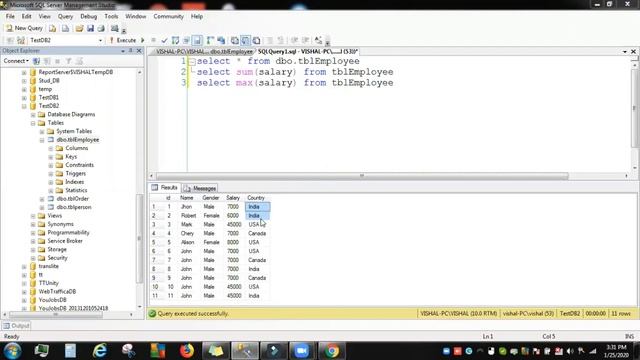The width and height of the screenshot is (640, 360).
Task: Collapse the TestDB2 database node
Action: pyautogui.click(x=24, y=106)
